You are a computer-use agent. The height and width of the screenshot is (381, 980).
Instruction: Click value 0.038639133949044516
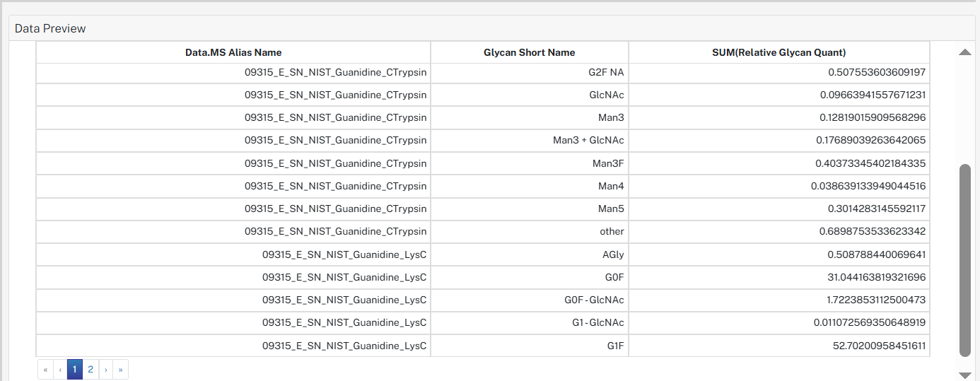coord(869,186)
